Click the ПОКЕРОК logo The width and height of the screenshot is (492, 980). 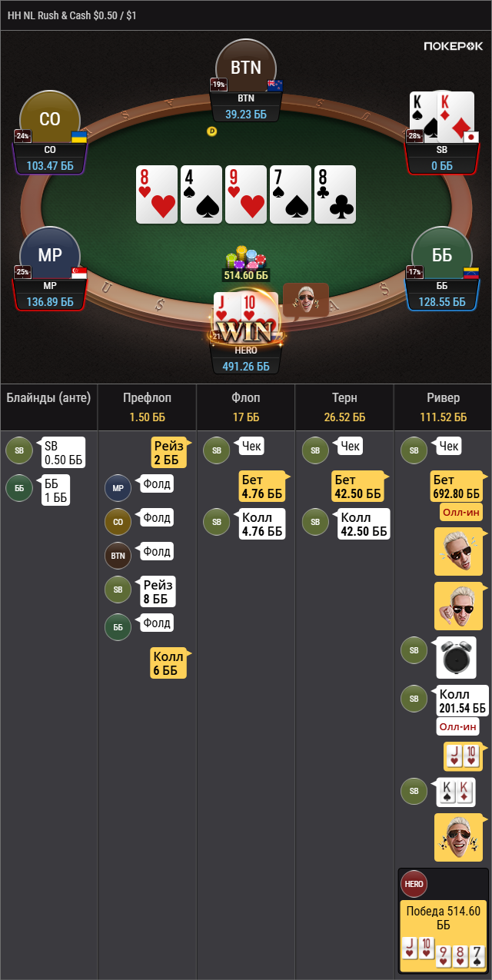coord(453,47)
